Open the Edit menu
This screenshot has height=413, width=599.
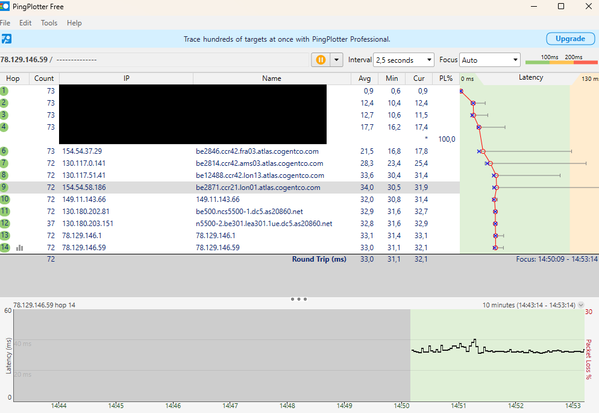[x=25, y=23]
